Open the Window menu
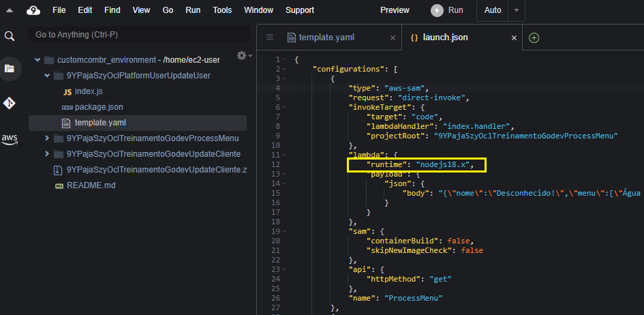Screen dimensions: 644x315 point(259,10)
